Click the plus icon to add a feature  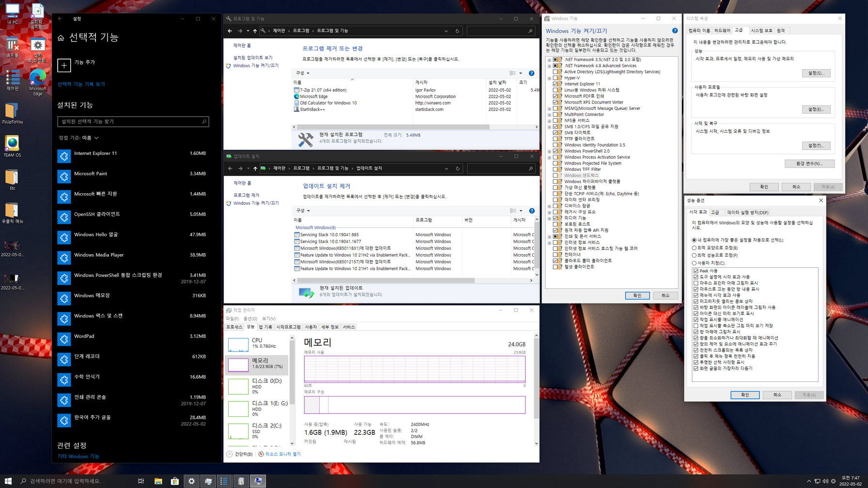[x=64, y=65]
